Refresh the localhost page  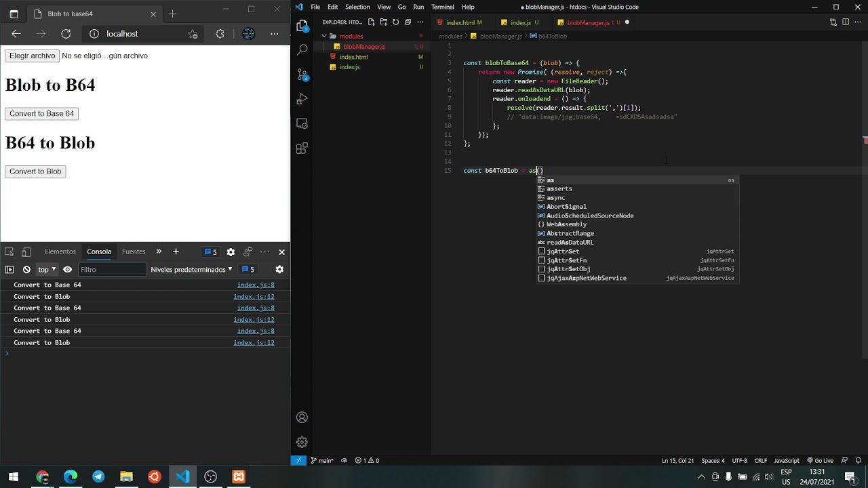tap(66, 34)
